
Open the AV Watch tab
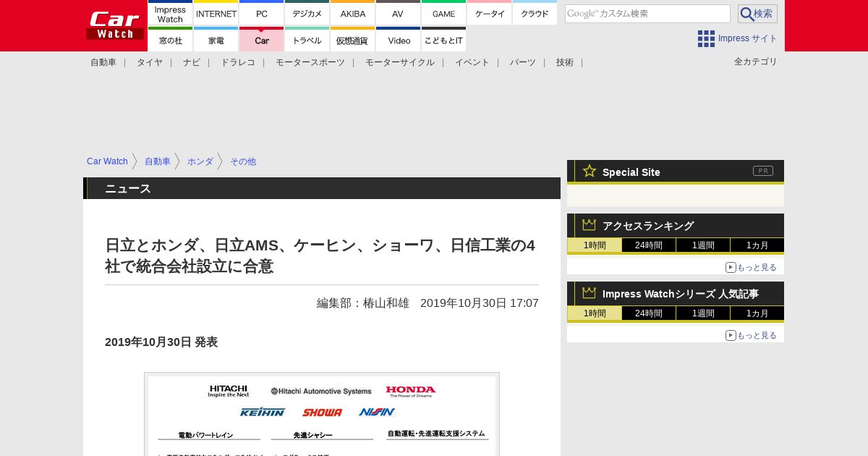pyautogui.click(x=399, y=12)
